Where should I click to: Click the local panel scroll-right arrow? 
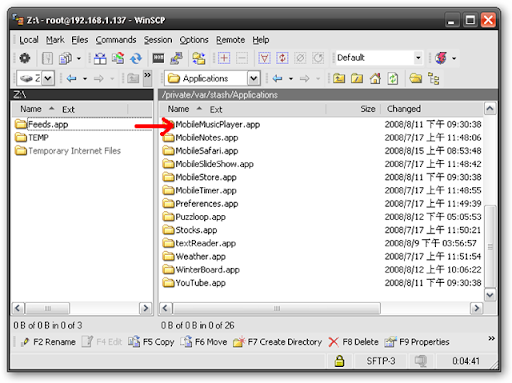click(x=145, y=308)
